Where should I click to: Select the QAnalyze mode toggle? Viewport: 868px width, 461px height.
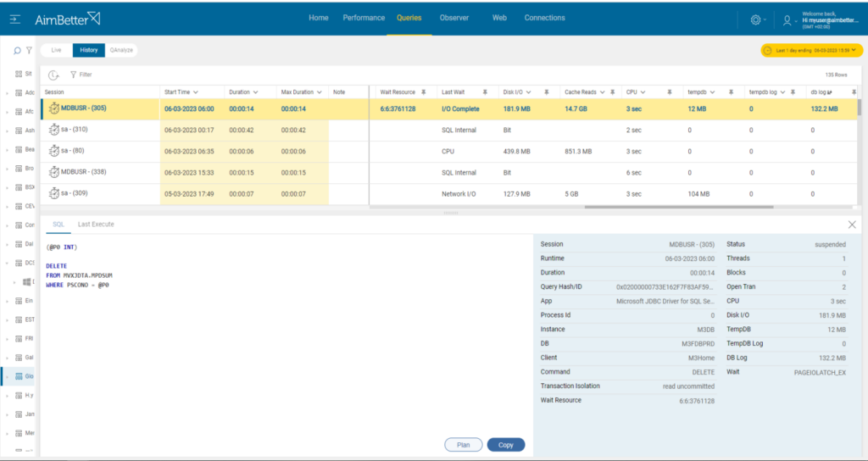pyautogui.click(x=121, y=50)
